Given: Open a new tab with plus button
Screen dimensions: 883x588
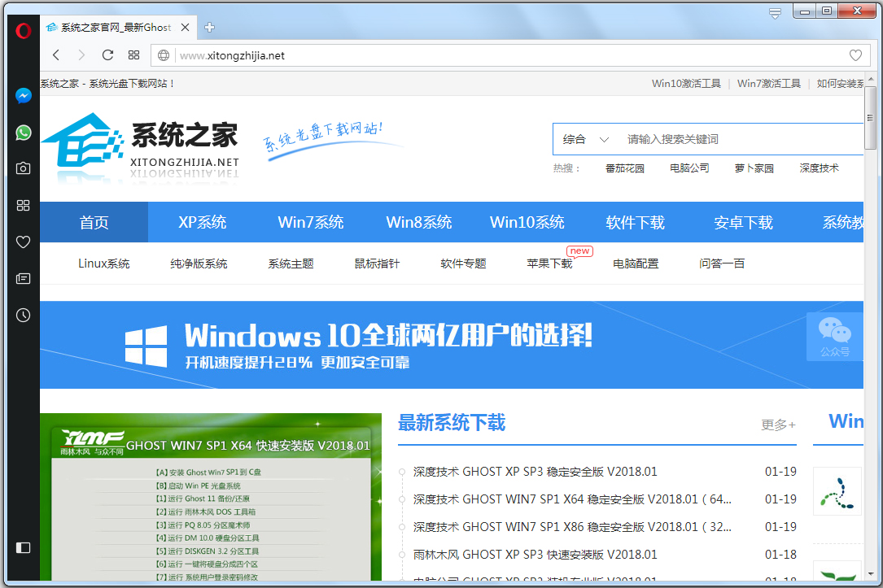Looking at the screenshot, I should [x=209, y=27].
